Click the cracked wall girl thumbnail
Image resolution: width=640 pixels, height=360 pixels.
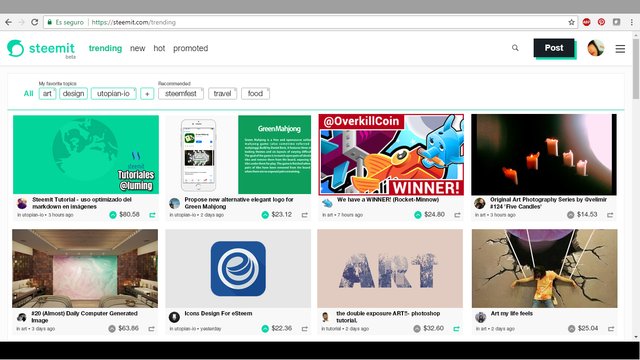click(544, 268)
